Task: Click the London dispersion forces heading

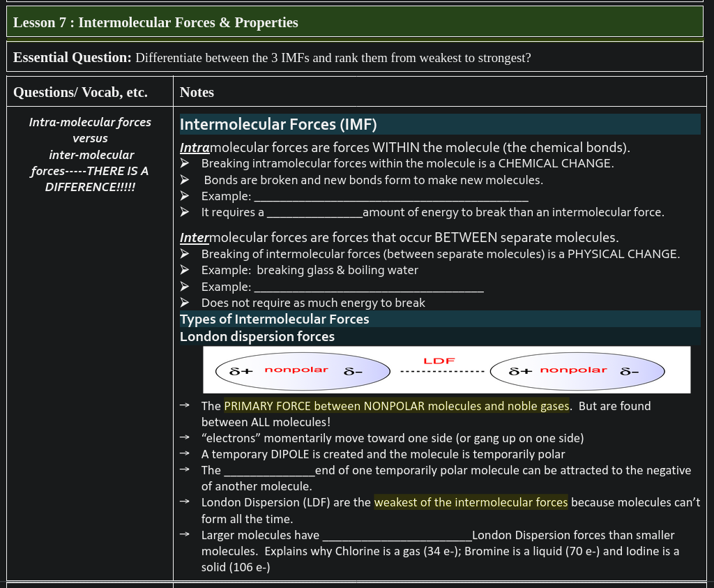Action: (257, 337)
